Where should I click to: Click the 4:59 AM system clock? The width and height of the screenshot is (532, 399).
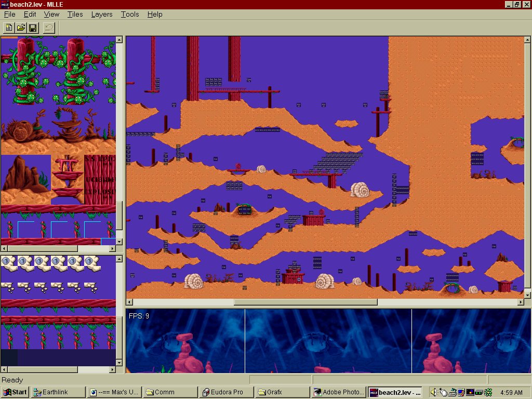pyautogui.click(x=511, y=393)
